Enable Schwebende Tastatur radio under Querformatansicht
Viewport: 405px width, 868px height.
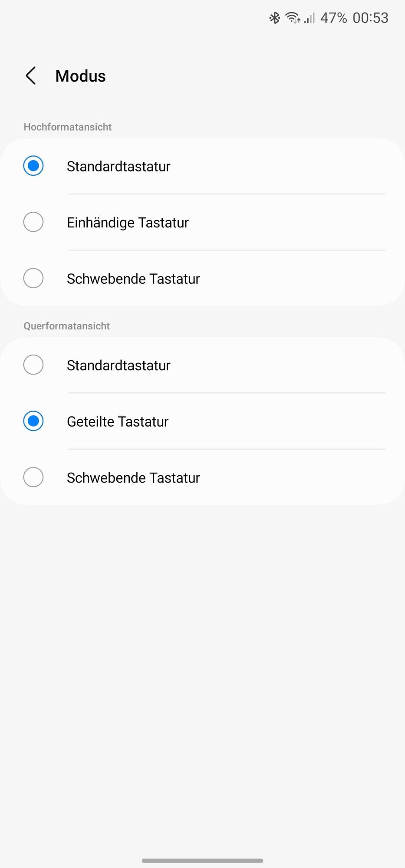pyautogui.click(x=33, y=477)
